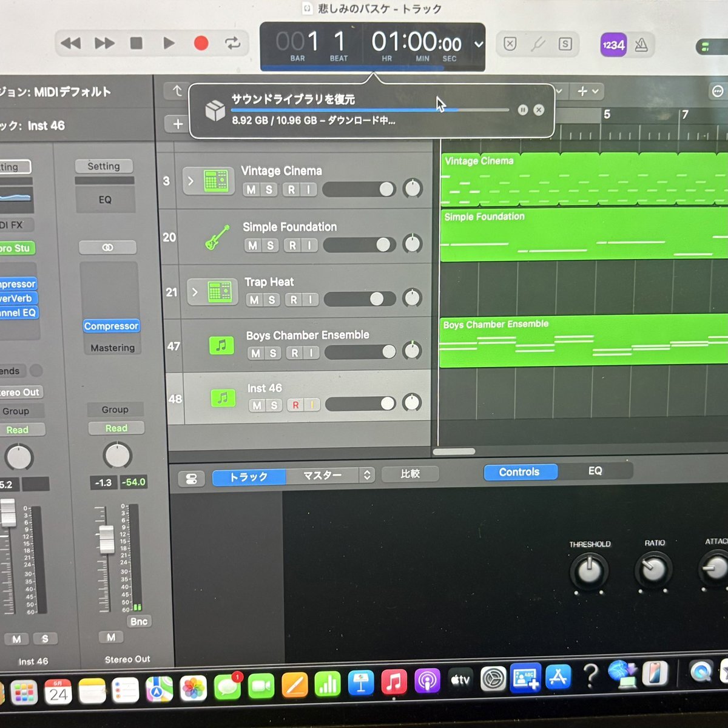Record-enable the Trap Heat track

point(294,300)
